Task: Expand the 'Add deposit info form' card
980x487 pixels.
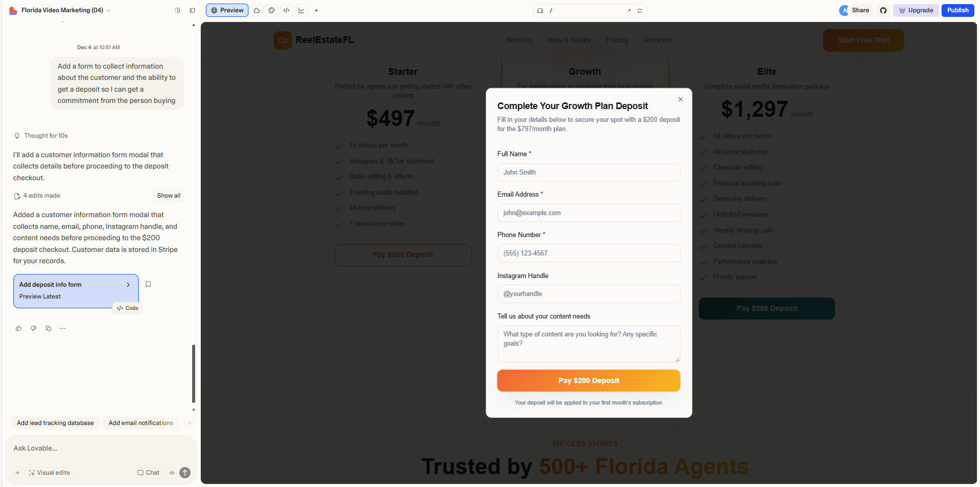Action: pyautogui.click(x=128, y=285)
